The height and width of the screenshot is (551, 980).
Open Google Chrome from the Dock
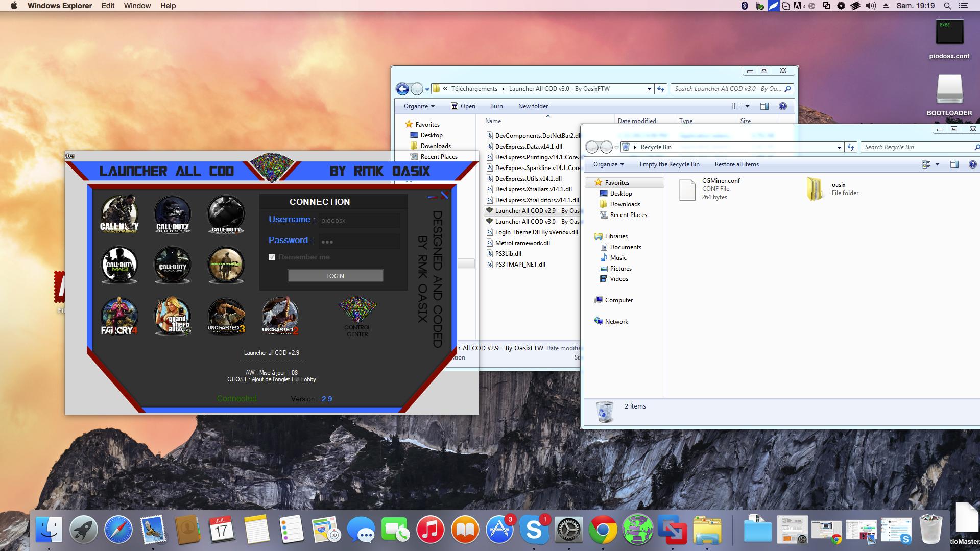coord(603,529)
